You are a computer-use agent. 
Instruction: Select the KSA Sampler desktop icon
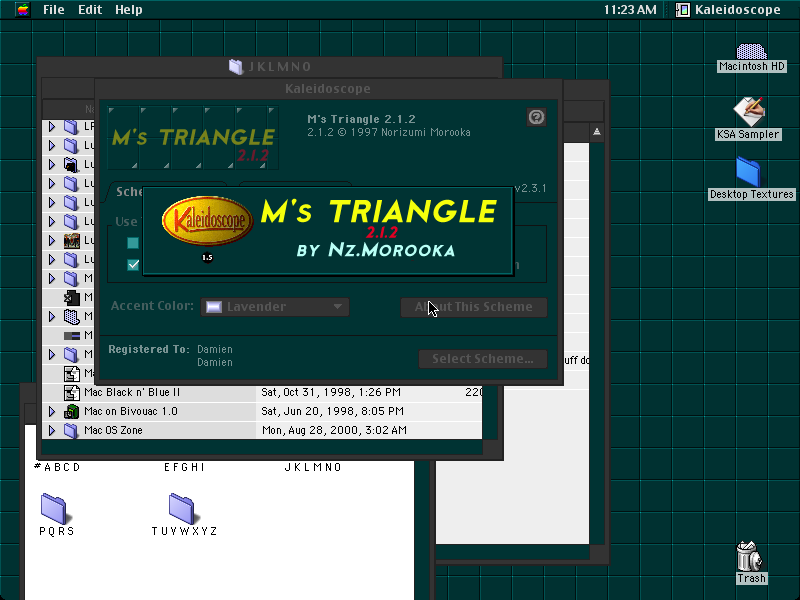point(748,111)
